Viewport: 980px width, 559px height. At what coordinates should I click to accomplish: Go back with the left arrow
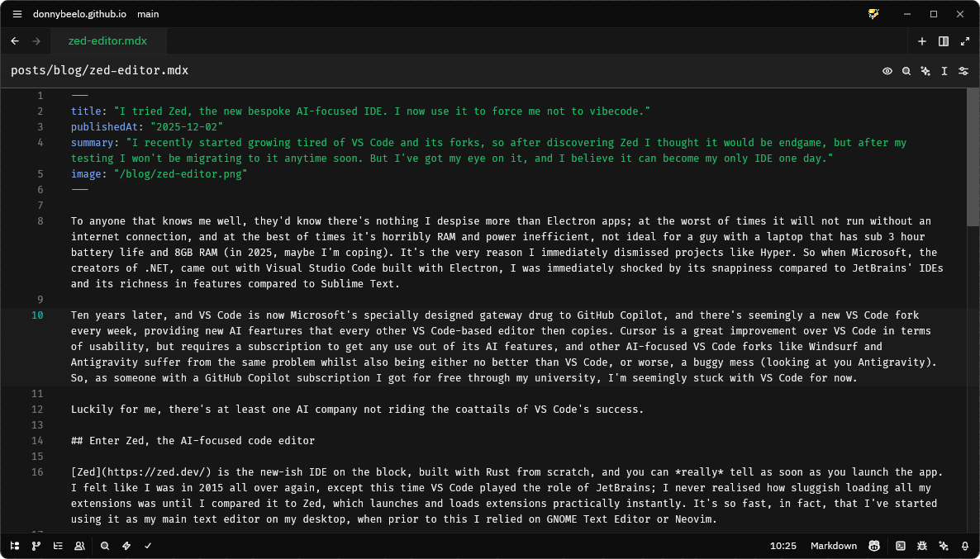(15, 41)
